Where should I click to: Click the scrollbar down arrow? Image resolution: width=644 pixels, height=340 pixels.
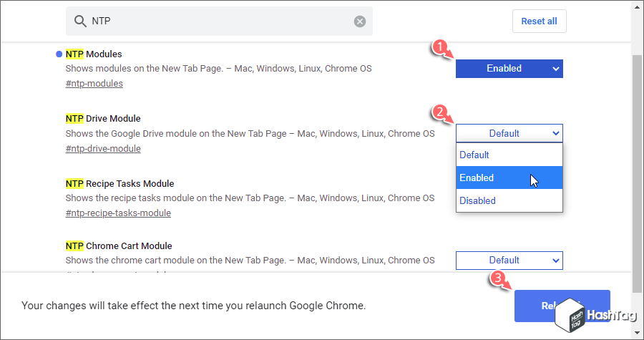(637, 334)
